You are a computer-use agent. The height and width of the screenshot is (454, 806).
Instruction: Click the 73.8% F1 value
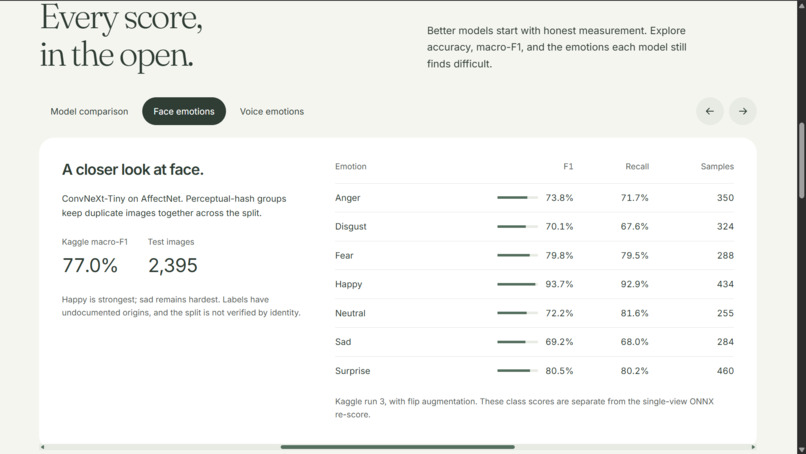point(559,198)
